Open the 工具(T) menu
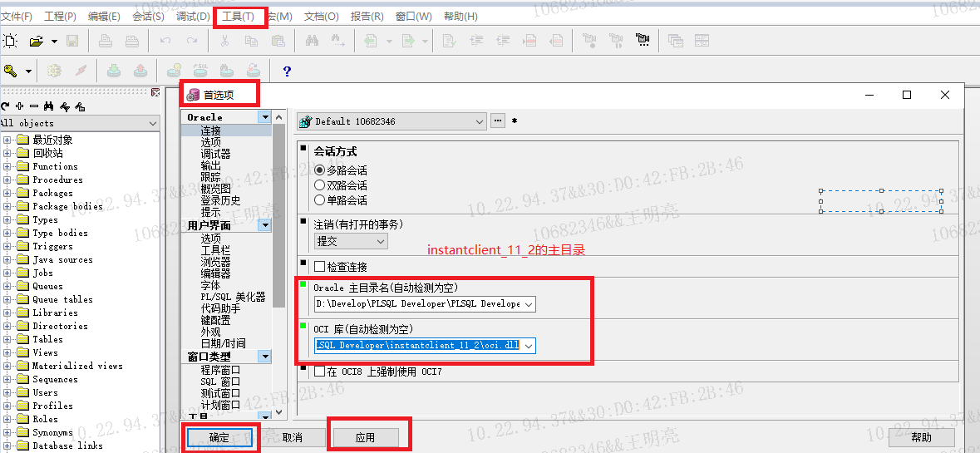This screenshot has width=980, height=453. pyautogui.click(x=238, y=17)
